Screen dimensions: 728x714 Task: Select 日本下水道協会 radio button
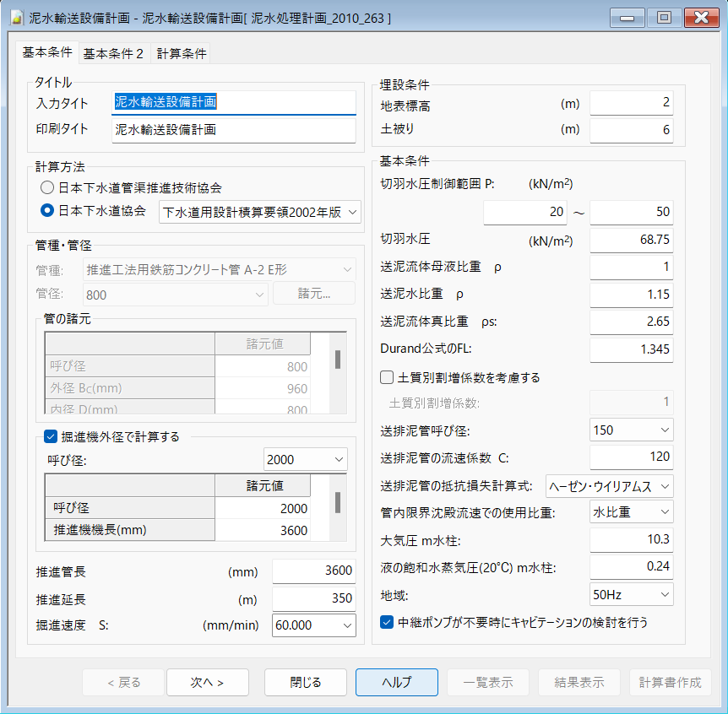(x=48, y=210)
